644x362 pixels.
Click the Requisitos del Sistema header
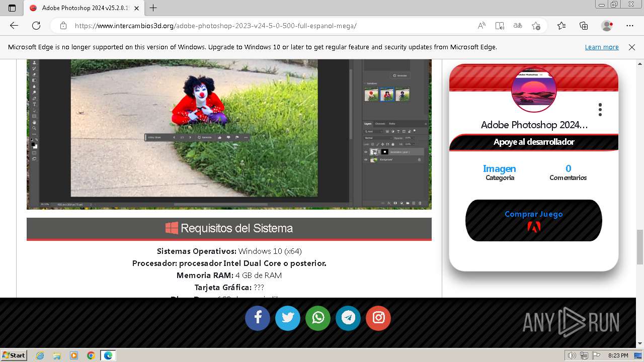click(229, 228)
